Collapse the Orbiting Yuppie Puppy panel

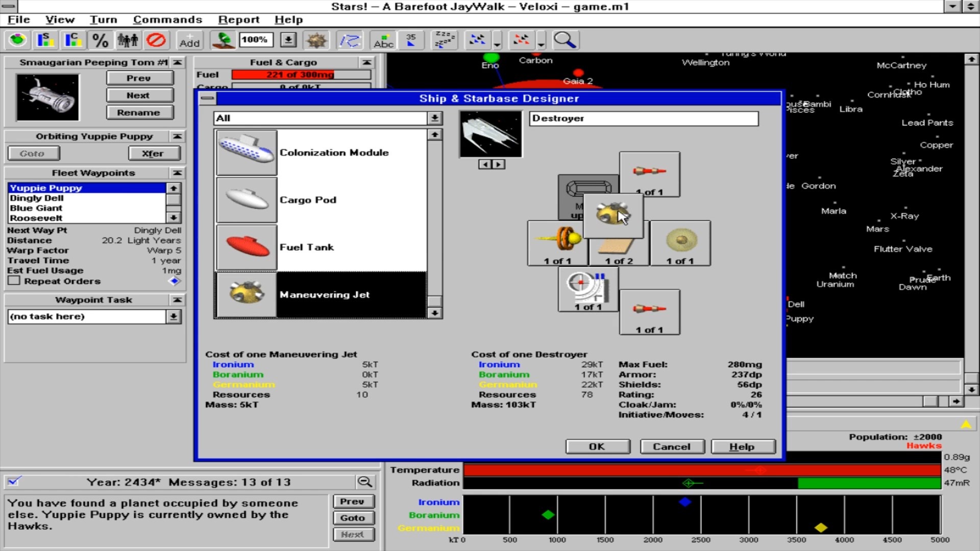point(177,136)
